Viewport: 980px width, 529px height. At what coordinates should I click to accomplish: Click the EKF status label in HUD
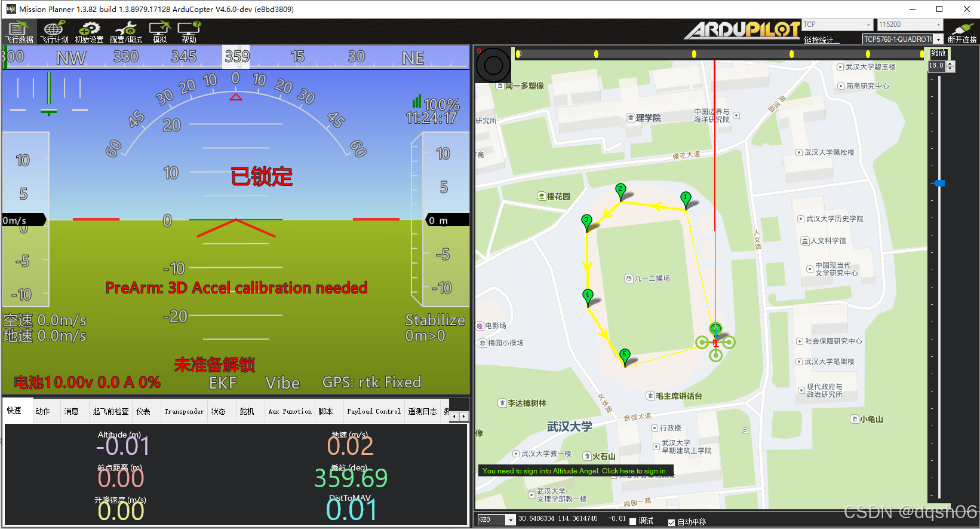point(223,383)
